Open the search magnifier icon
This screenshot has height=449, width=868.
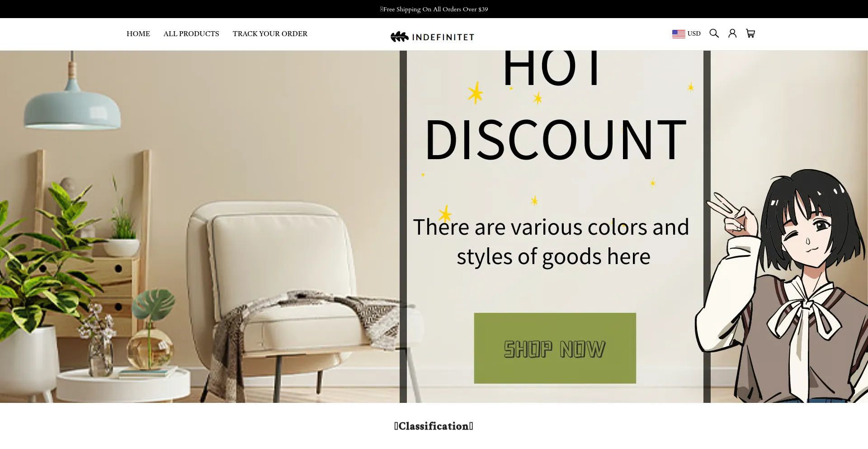click(714, 33)
